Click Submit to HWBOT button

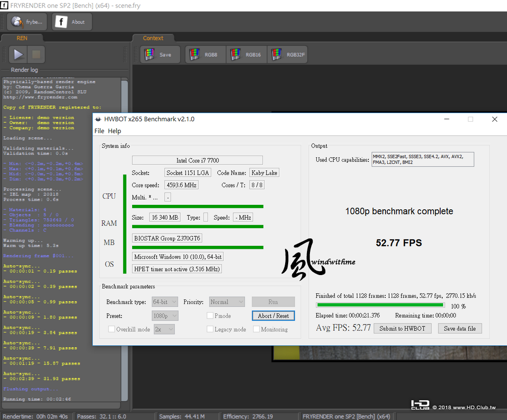(x=403, y=328)
